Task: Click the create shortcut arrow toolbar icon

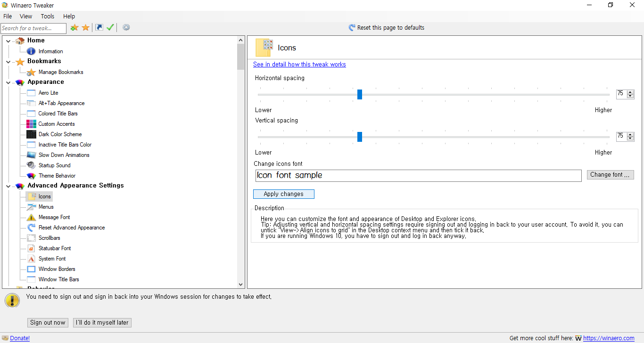Action: coord(99,28)
